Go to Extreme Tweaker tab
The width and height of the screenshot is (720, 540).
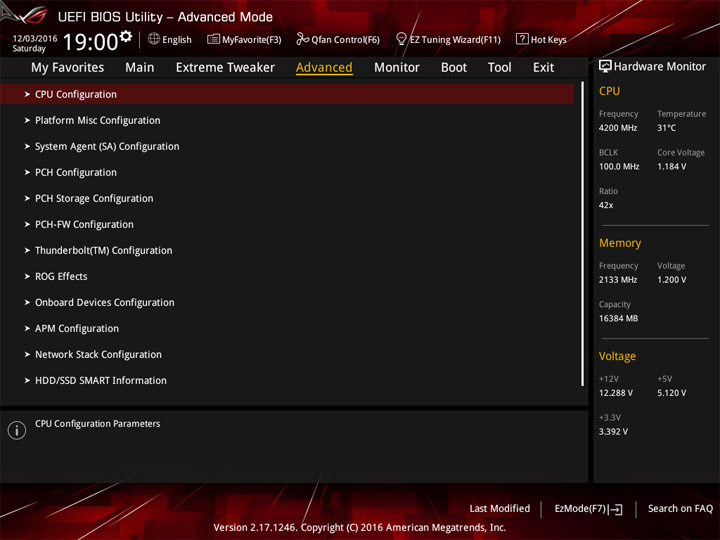click(225, 68)
